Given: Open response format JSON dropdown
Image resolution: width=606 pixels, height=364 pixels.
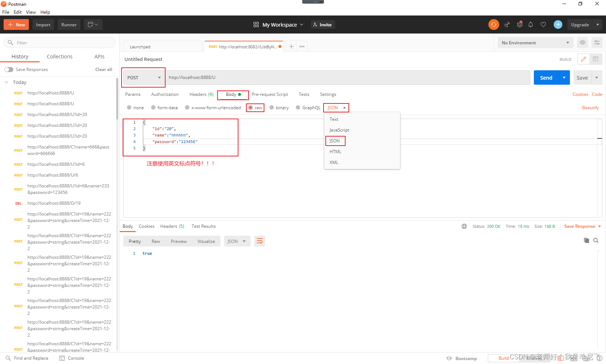Looking at the screenshot, I should tap(237, 241).
